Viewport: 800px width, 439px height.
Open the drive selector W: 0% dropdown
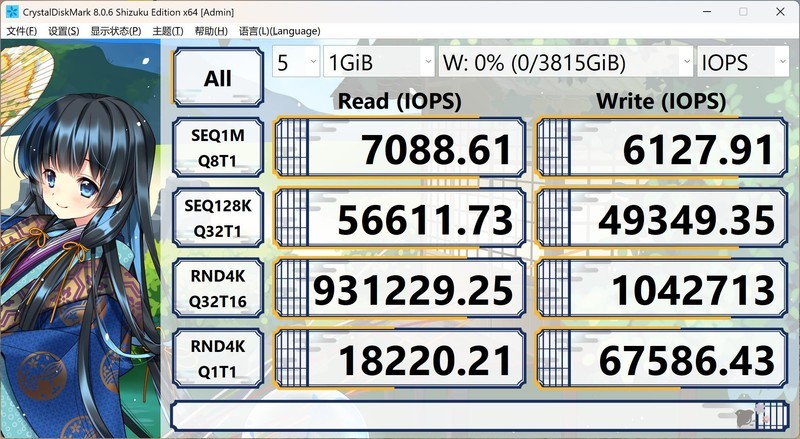coord(566,62)
